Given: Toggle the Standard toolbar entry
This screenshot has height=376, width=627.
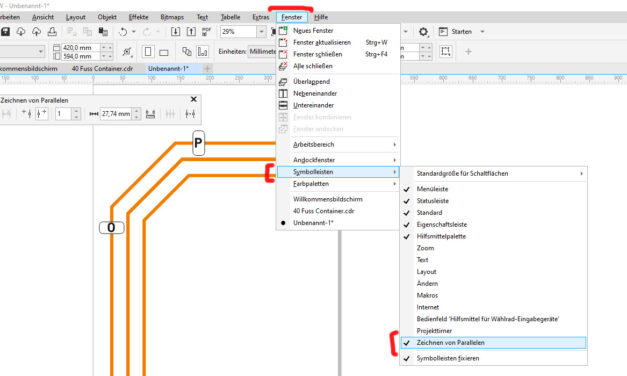Looking at the screenshot, I should (494, 213).
